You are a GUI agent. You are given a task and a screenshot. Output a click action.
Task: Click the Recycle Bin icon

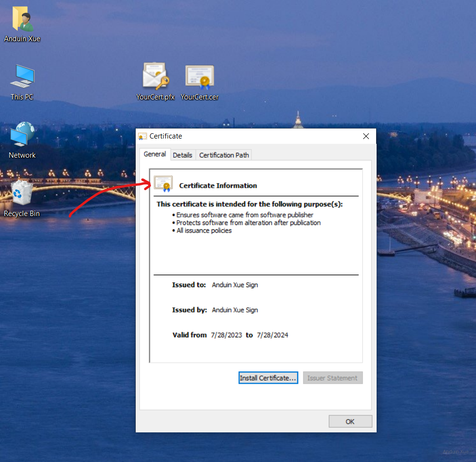[22, 193]
